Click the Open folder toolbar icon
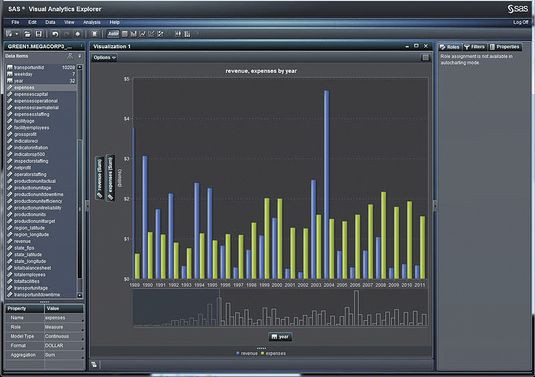 tap(27, 34)
